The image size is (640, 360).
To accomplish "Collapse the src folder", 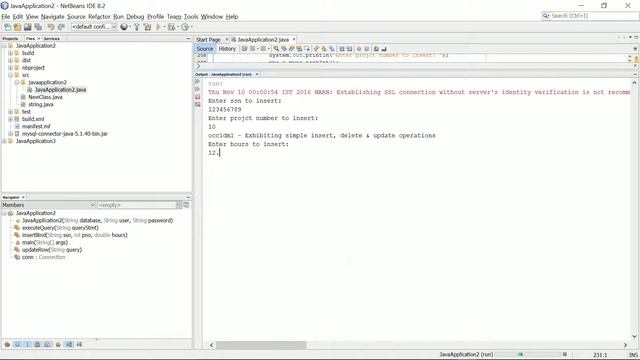I will tap(10, 75).
